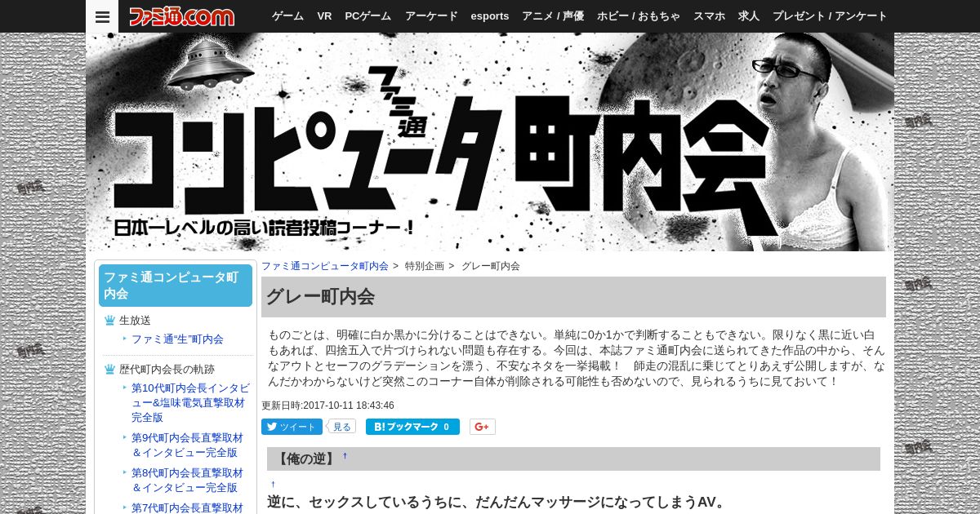Open the hamburger menu icon
Image resolution: width=980 pixels, height=514 pixels.
pyautogui.click(x=102, y=16)
